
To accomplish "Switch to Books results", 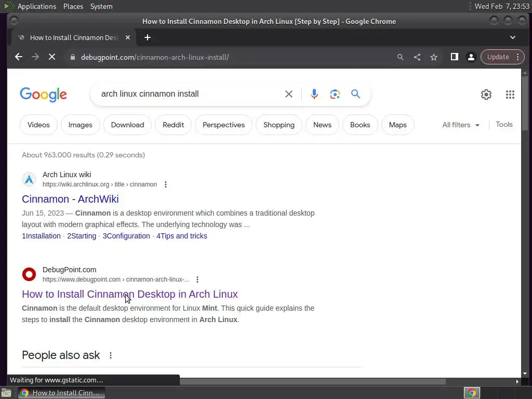I will point(360,125).
